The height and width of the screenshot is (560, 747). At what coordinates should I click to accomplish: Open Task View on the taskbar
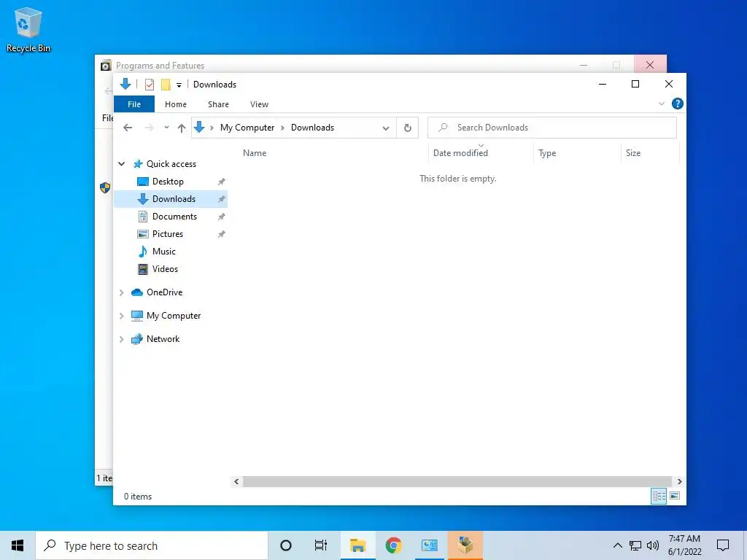click(x=321, y=545)
